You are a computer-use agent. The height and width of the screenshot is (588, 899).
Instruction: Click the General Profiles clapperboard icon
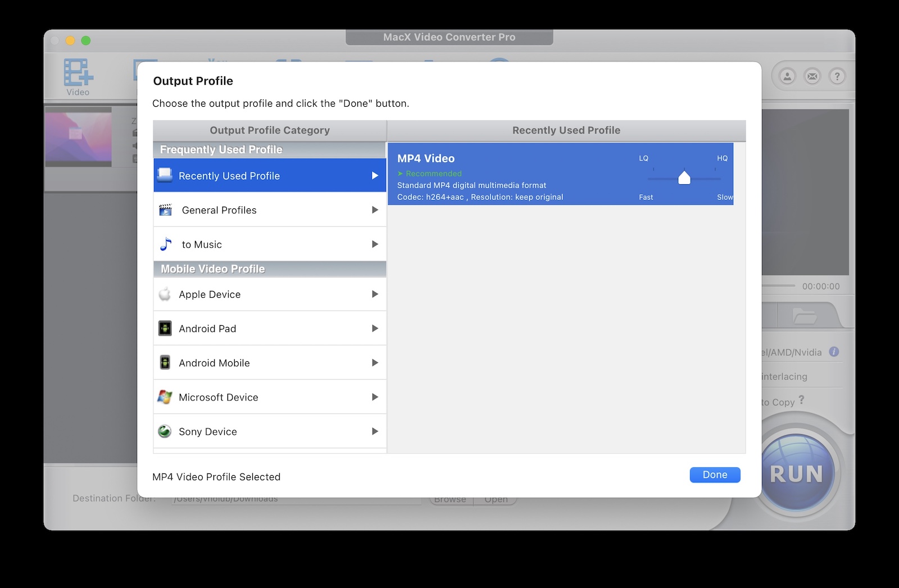(x=165, y=210)
